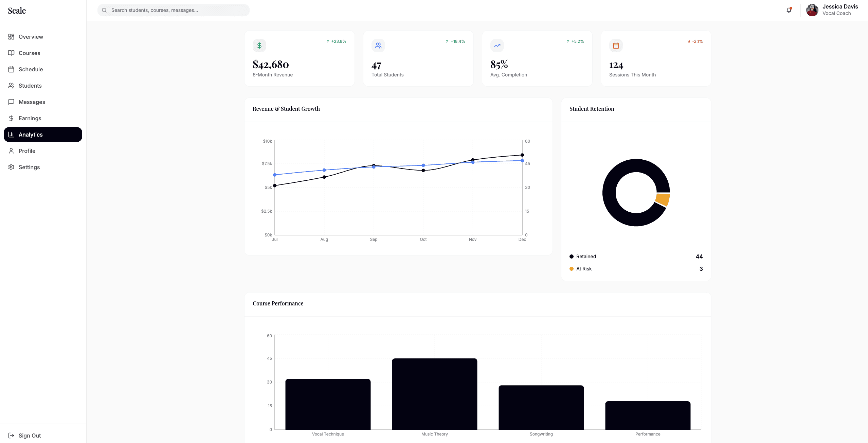Viewport: 868px width, 443px height.
Task: Click the Sign Out arrow icon
Action: (x=11, y=435)
